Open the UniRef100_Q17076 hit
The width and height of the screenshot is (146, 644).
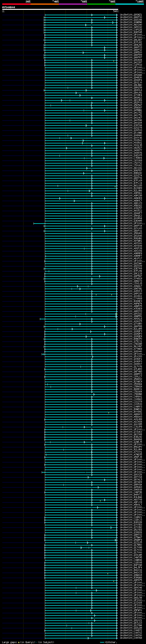tap(131, 367)
